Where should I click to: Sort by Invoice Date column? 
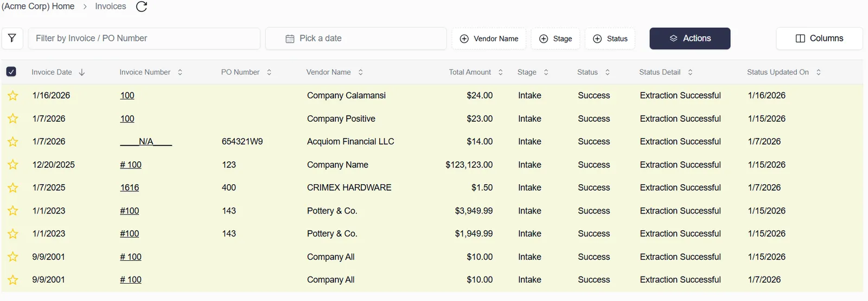58,72
